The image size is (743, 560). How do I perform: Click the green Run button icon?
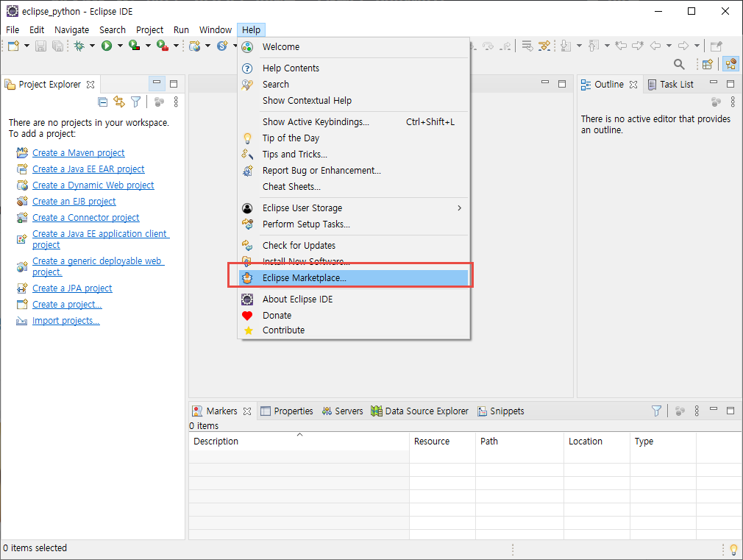tap(107, 46)
